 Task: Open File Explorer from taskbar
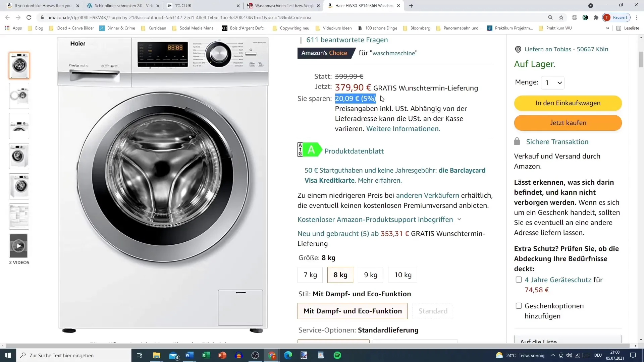[157, 355]
